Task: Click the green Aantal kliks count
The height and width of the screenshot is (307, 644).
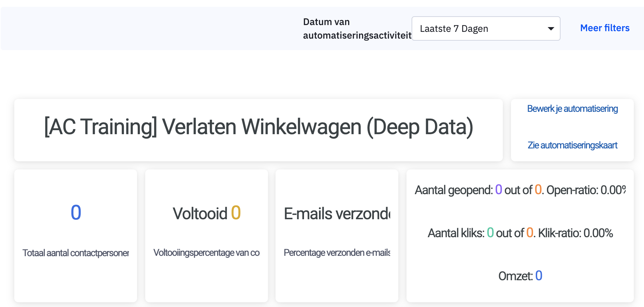Action: click(490, 233)
